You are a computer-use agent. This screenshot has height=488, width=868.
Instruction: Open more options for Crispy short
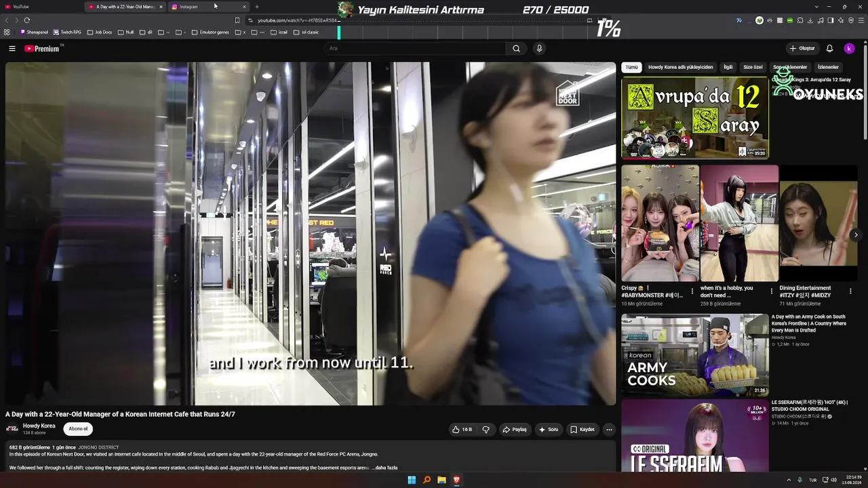[x=692, y=291]
